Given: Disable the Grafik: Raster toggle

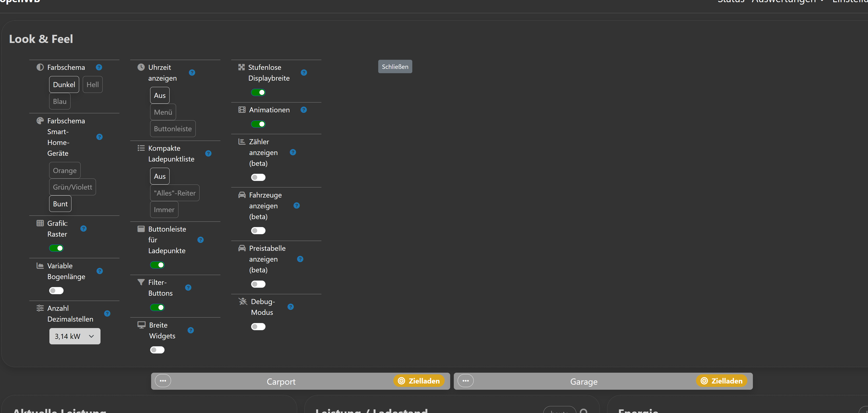Looking at the screenshot, I should (x=56, y=248).
